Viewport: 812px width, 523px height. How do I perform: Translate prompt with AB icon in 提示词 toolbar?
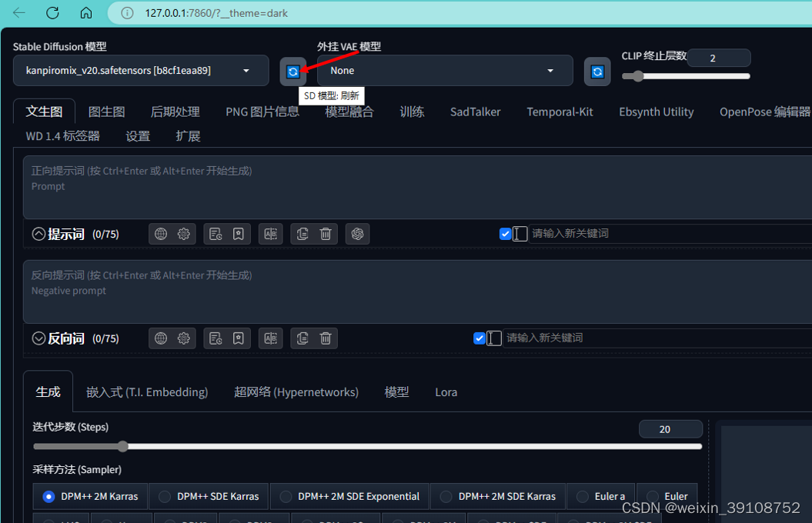click(x=271, y=234)
